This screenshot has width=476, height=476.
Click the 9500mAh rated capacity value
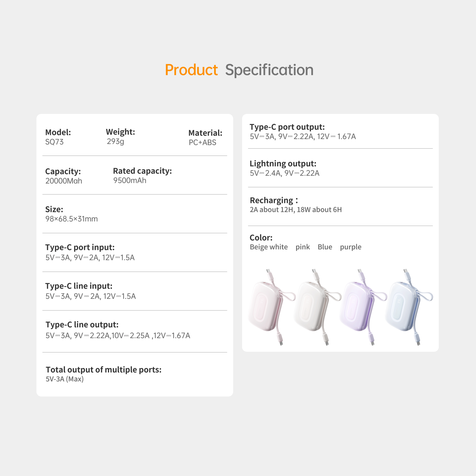tap(130, 180)
